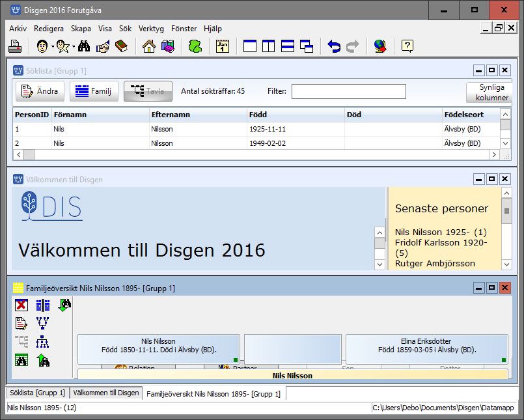The width and height of the screenshot is (524, 420).
Task: Open the Sök menu
Action: (x=126, y=29)
